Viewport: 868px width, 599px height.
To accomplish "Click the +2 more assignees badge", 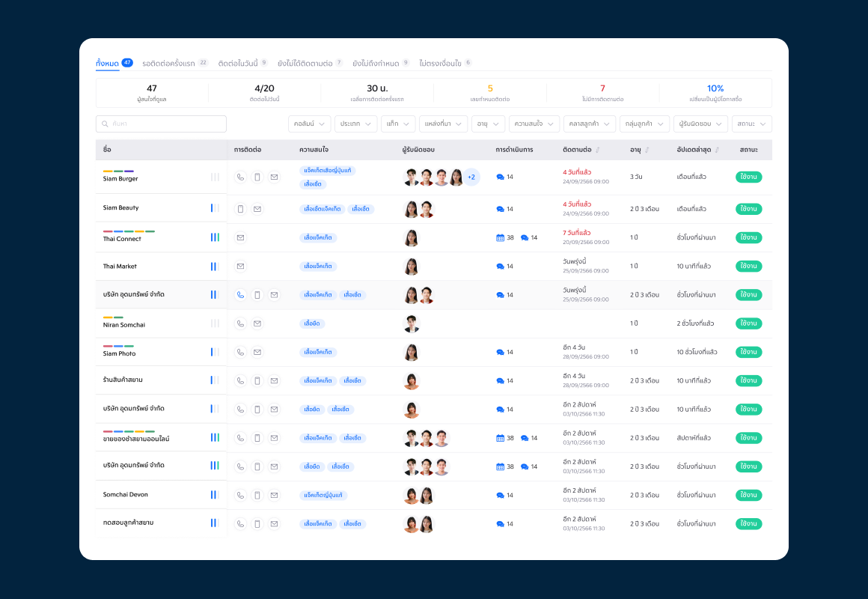I will pyautogui.click(x=471, y=177).
